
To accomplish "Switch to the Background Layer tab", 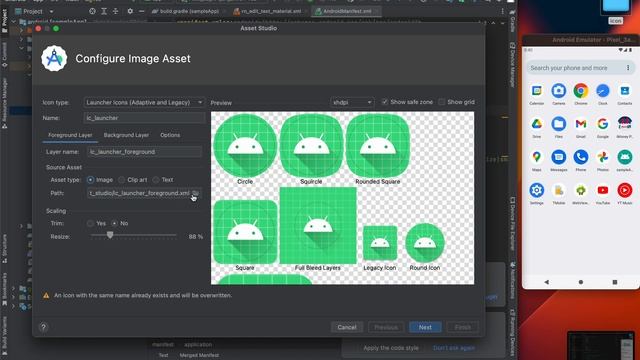I will [126, 135].
